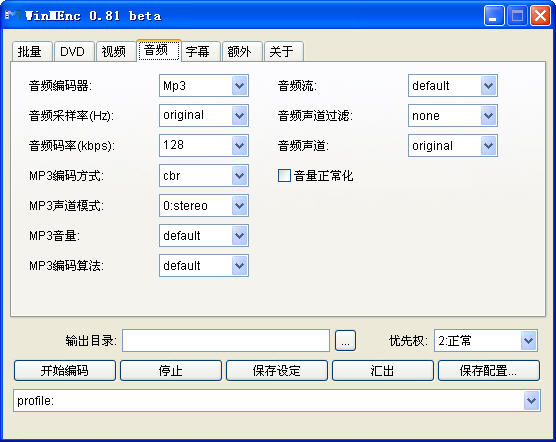556x442 pixels.
Task: Click the WinMEnc title bar app icon
Action: [x=13, y=15]
